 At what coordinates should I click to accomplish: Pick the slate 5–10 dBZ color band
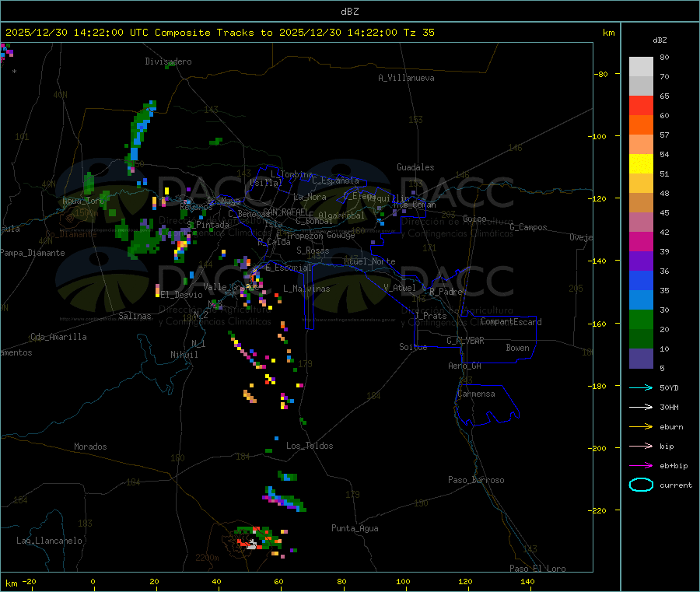[641, 359]
